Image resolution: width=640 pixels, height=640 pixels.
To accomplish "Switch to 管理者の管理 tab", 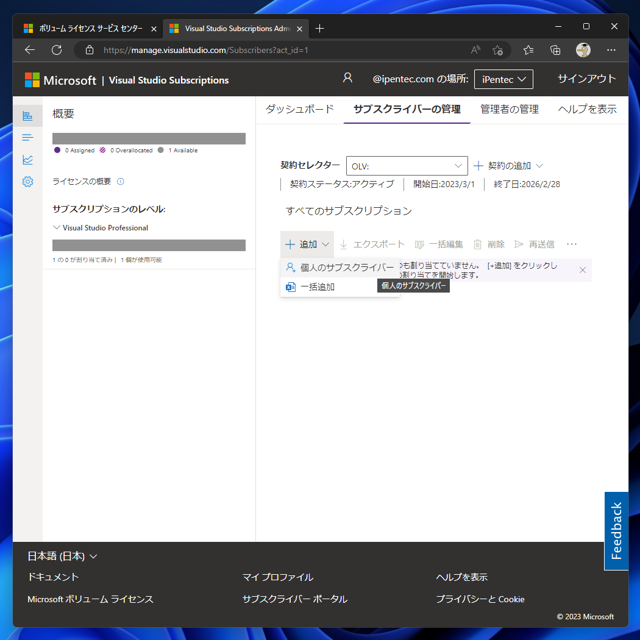I will pos(509,109).
